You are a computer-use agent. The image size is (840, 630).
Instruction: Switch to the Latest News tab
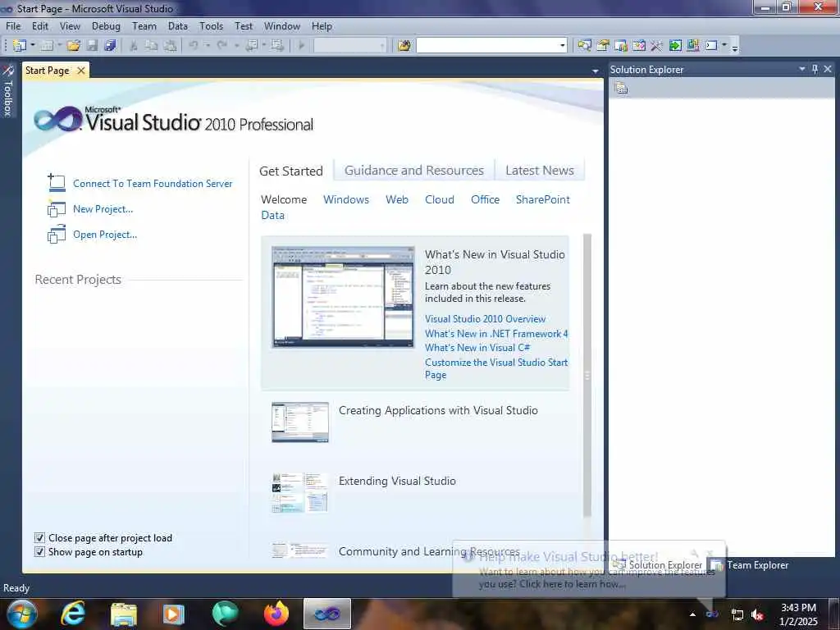tap(540, 171)
